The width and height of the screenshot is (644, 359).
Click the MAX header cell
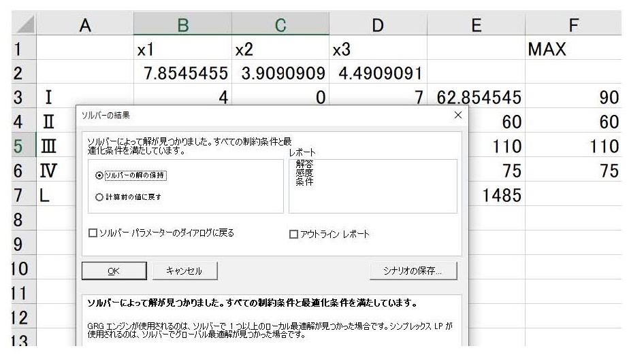[x=573, y=50]
